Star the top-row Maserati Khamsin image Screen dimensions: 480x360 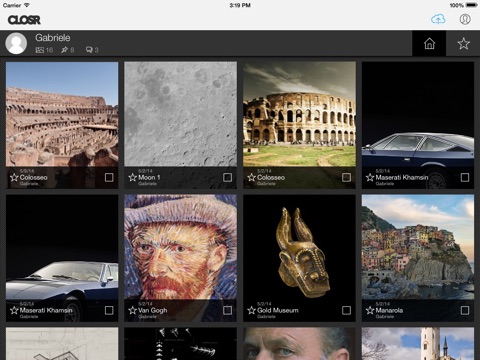click(x=370, y=177)
